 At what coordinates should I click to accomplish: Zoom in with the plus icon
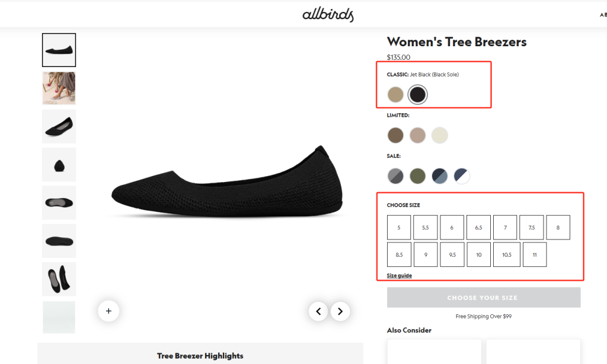pos(108,310)
